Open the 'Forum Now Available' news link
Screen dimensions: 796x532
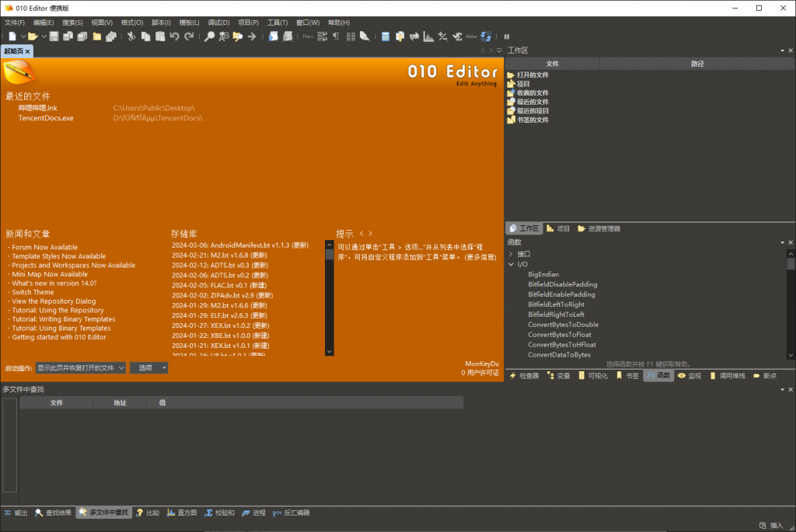tap(44, 247)
